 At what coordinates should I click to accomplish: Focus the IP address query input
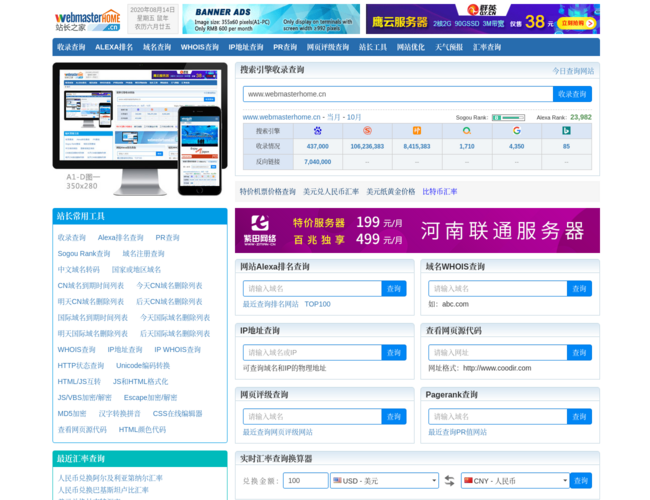[312, 352]
